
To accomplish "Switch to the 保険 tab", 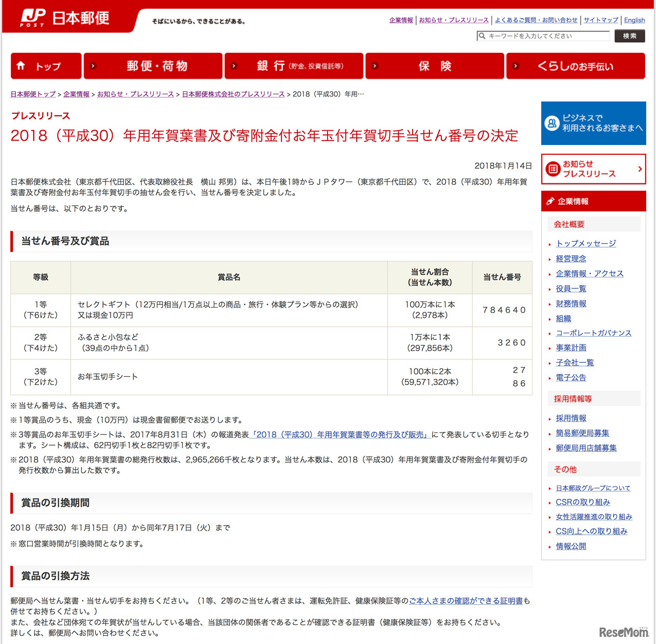I will click(x=435, y=66).
